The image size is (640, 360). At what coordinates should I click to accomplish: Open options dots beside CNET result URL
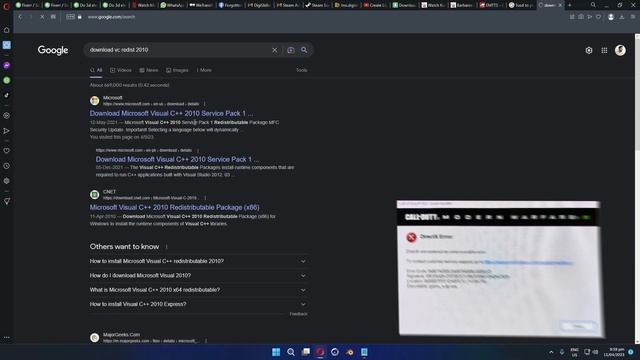[205, 198]
